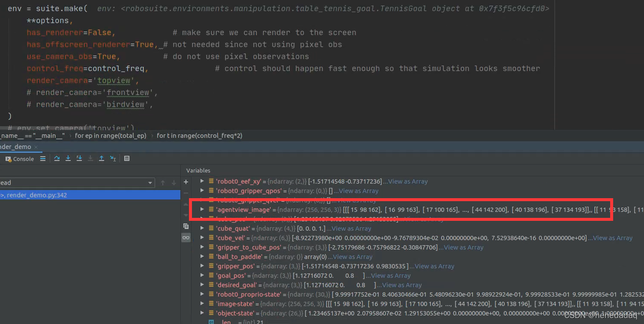Add a new watch with the plus icon
Image resolution: width=644 pixels, height=324 pixels.
186,182
